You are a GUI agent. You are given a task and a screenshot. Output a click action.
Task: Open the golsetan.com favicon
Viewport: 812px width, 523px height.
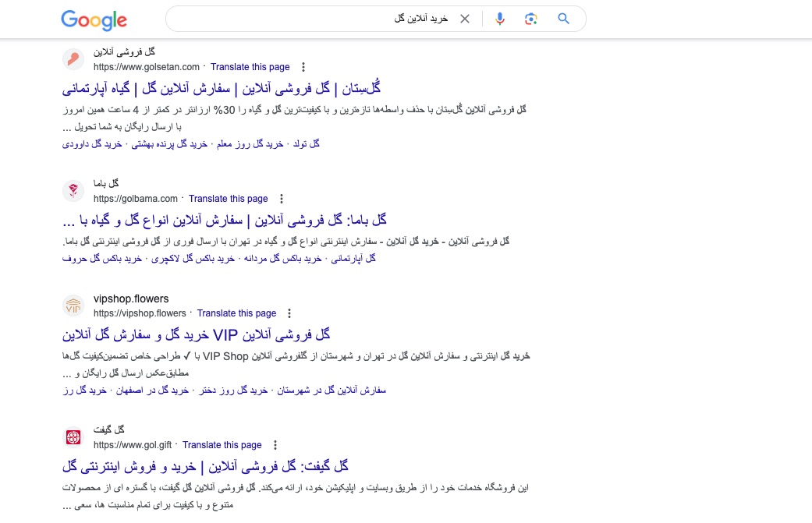[73, 59]
